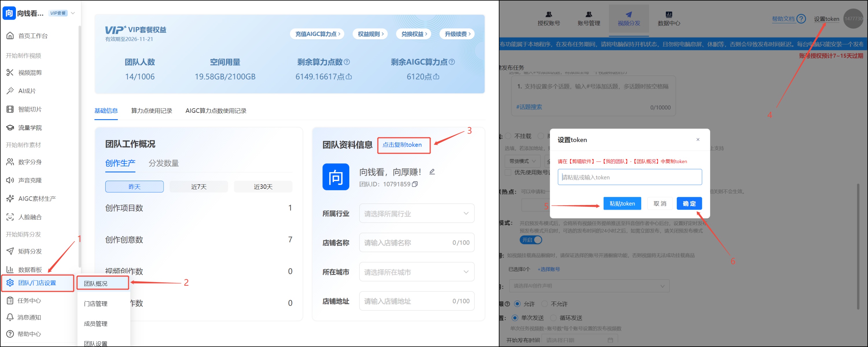
Task: Click 升级续费 button
Action: pos(457,34)
